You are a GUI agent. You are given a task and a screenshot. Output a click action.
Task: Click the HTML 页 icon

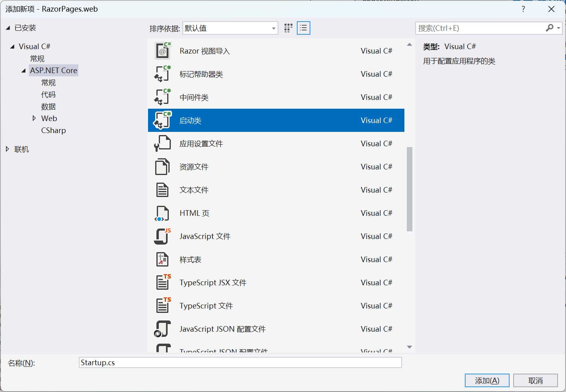(x=162, y=213)
